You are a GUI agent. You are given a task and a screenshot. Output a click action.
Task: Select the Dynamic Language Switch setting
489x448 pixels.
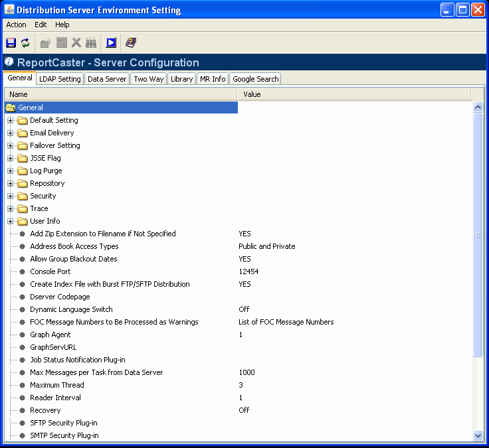pos(71,309)
